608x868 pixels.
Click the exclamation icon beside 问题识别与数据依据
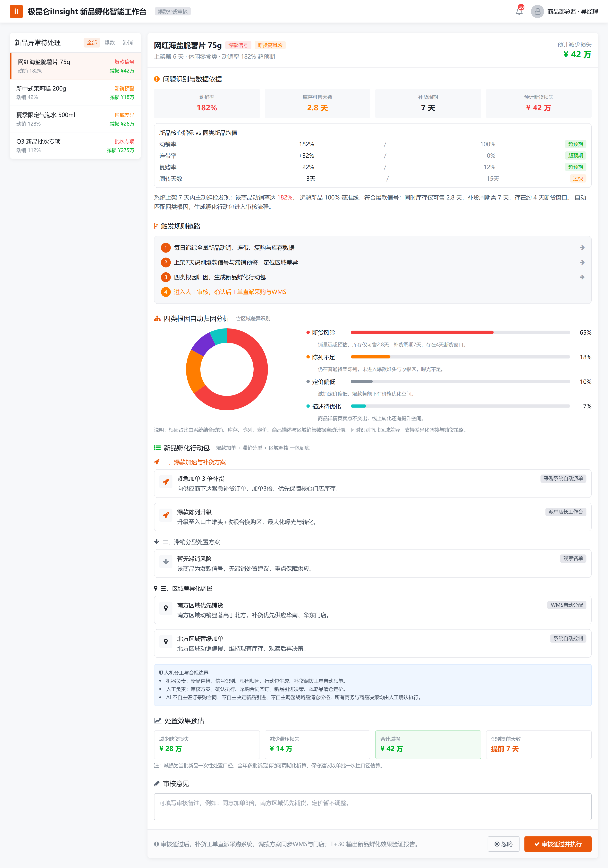pos(157,79)
